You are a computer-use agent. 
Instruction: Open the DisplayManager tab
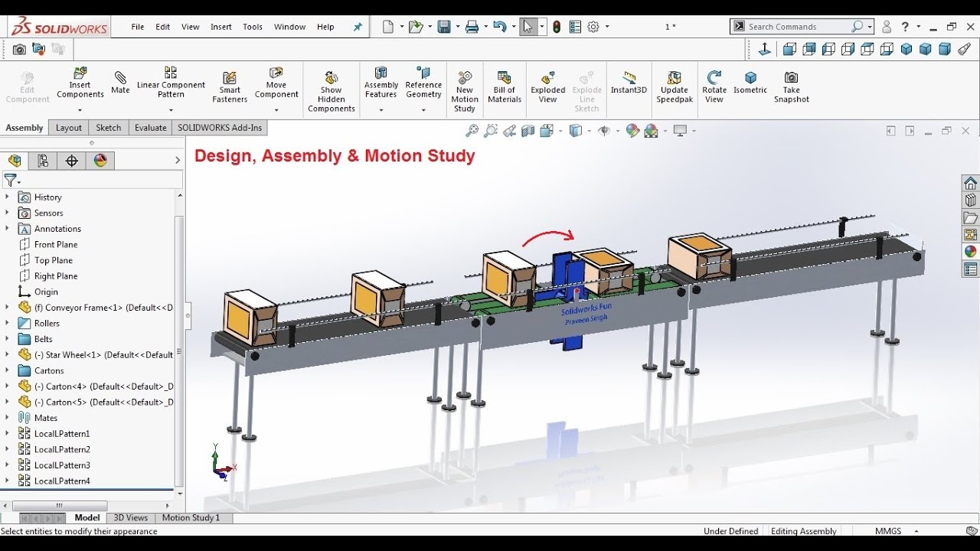pyautogui.click(x=100, y=161)
